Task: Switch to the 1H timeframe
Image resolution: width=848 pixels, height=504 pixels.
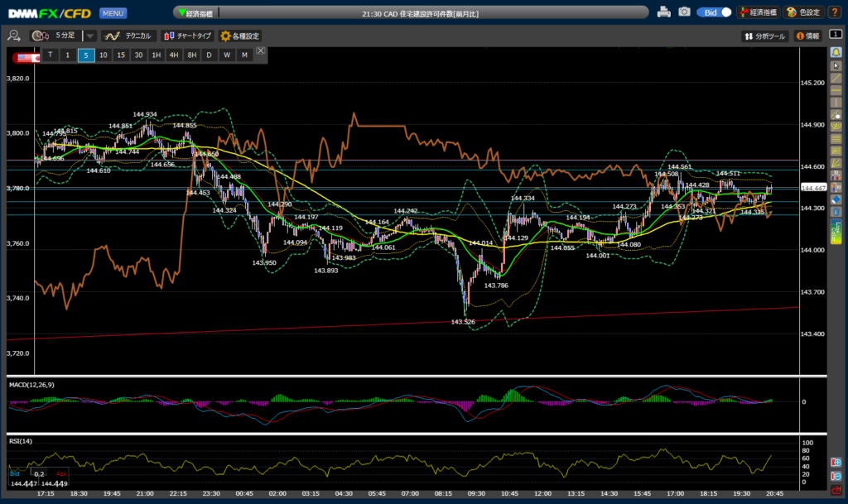Action: [156, 55]
